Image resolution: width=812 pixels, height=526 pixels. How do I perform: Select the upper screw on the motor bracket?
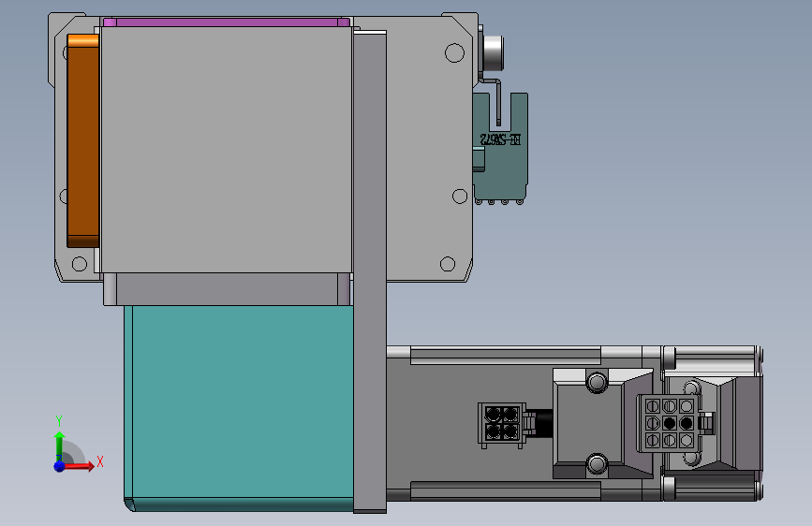tap(597, 383)
